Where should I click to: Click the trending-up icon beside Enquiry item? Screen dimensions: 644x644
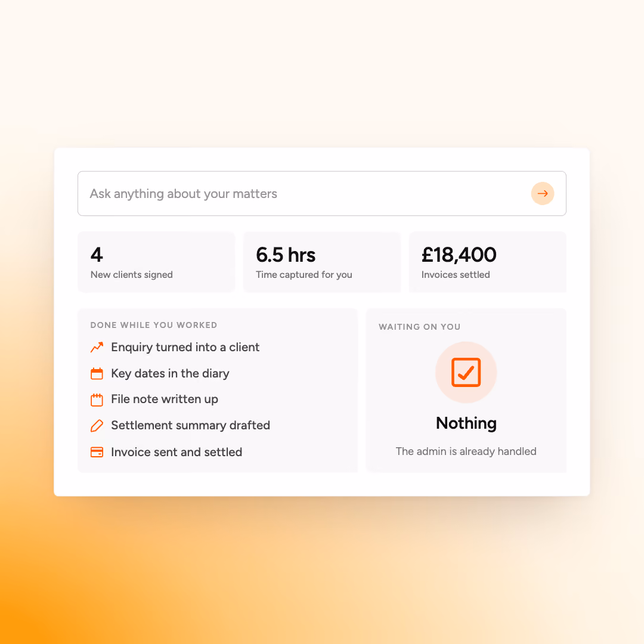[97, 347]
